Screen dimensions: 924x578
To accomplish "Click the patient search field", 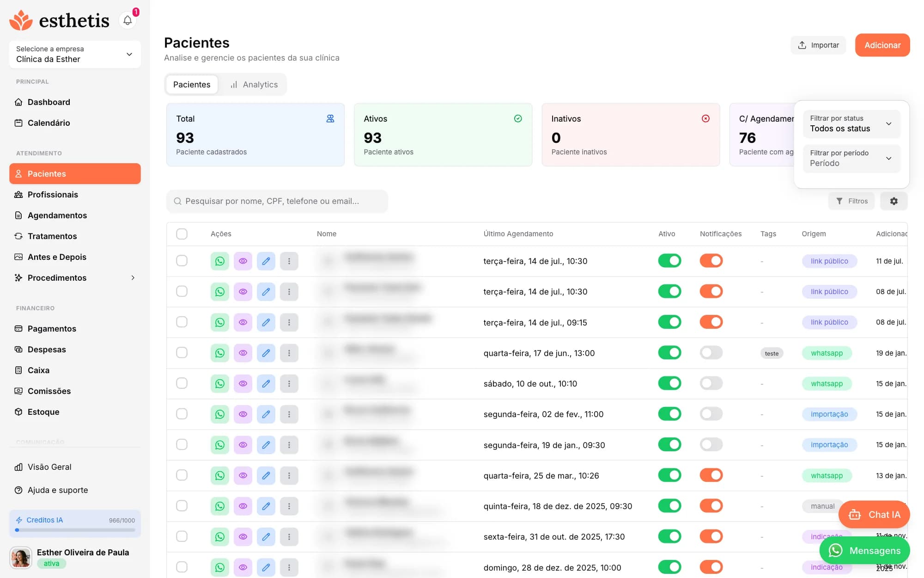I will point(277,201).
